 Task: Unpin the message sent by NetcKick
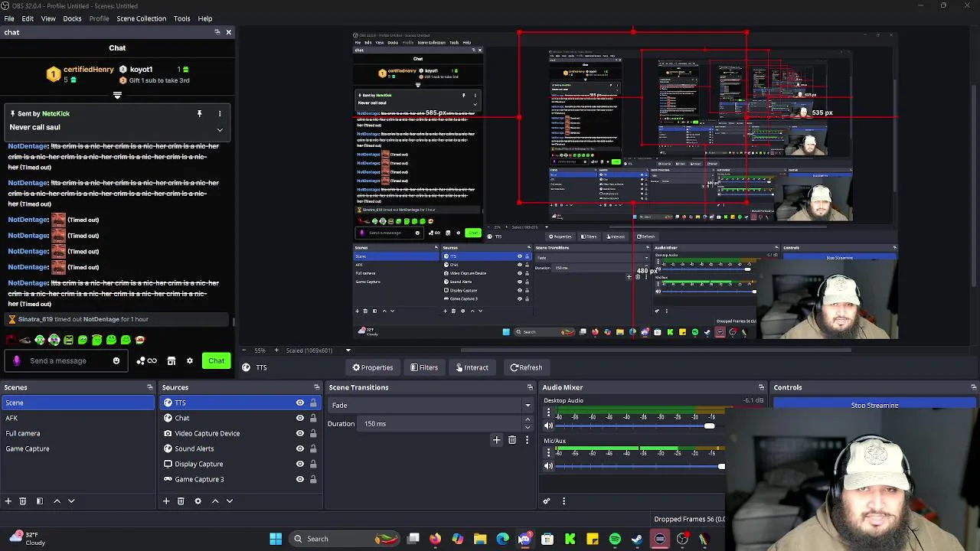[199, 113]
